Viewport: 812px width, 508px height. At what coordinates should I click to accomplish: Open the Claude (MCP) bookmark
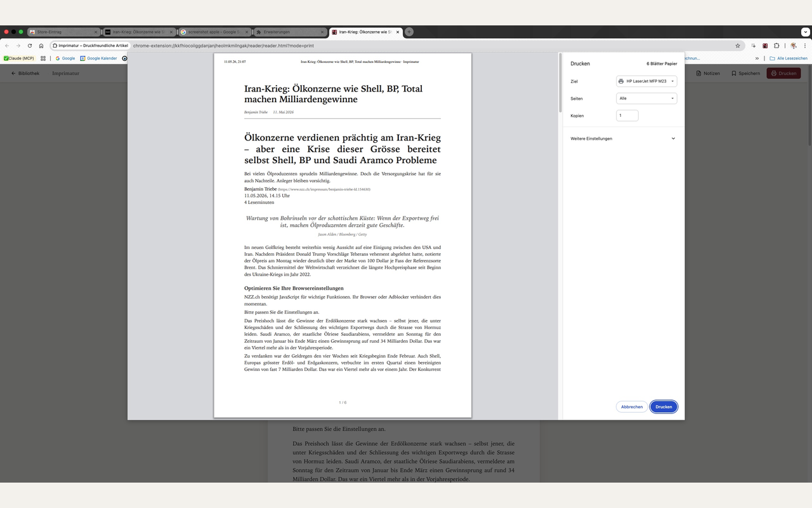[x=19, y=58]
